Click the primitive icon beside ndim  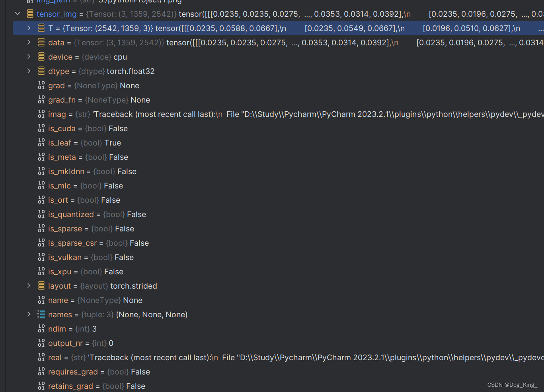click(41, 329)
